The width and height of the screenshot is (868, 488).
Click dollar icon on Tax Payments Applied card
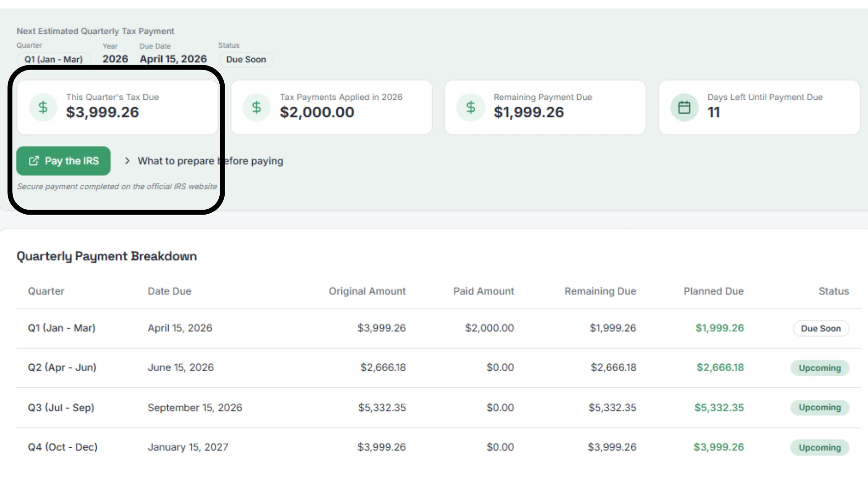tap(256, 108)
